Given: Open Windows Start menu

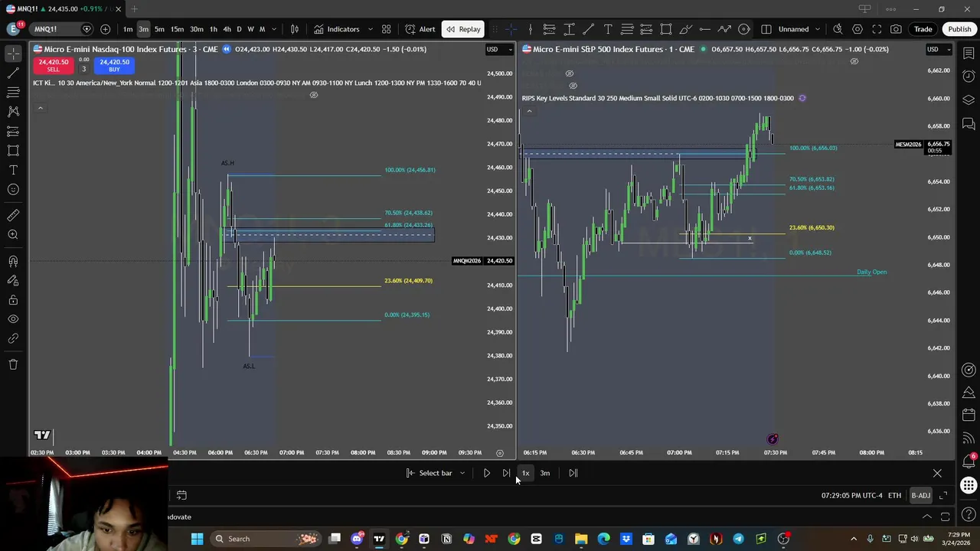Looking at the screenshot, I should [197, 539].
